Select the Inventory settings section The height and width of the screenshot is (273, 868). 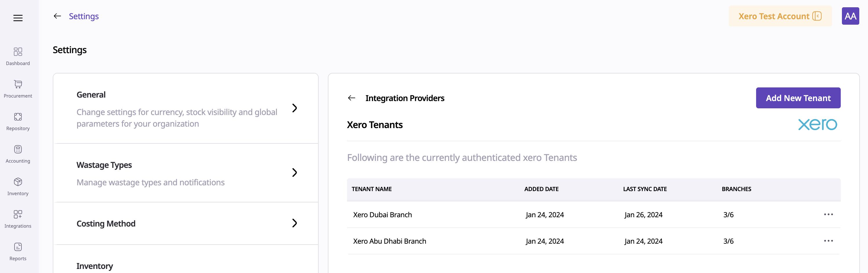(95, 265)
